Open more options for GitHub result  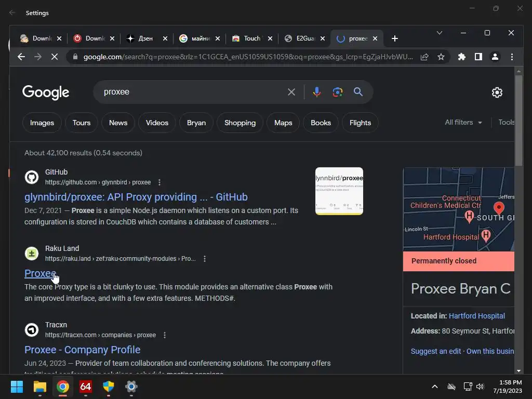pos(159,182)
